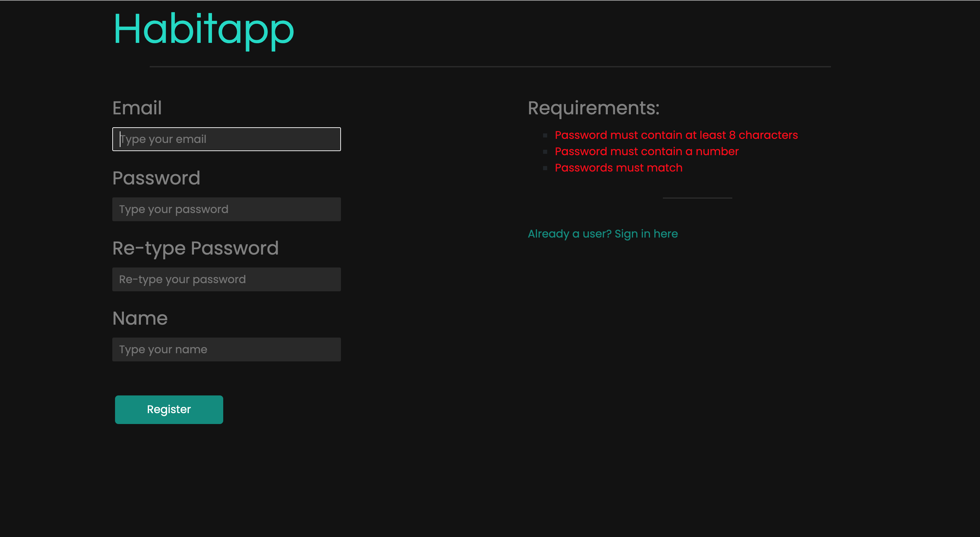Click the Name label

point(140,318)
